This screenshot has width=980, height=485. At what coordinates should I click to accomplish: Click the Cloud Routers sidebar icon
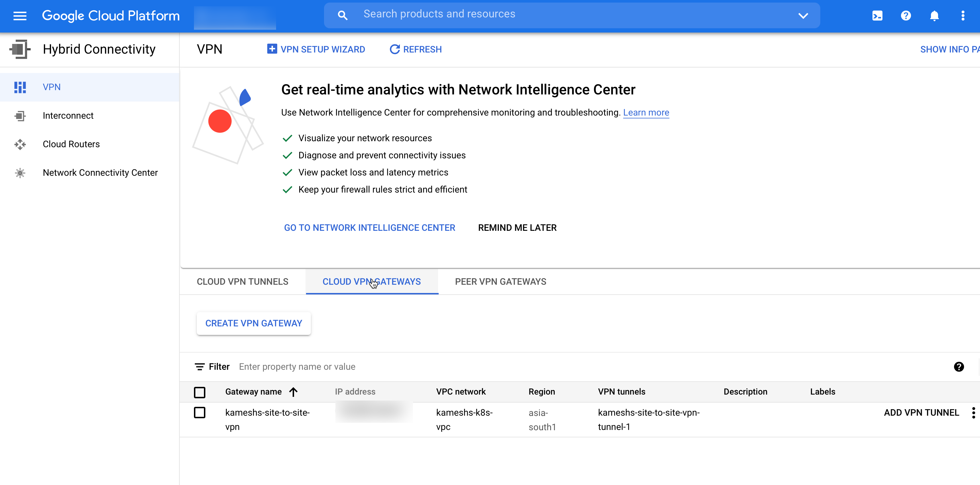pyautogui.click(x=20, y=144)
